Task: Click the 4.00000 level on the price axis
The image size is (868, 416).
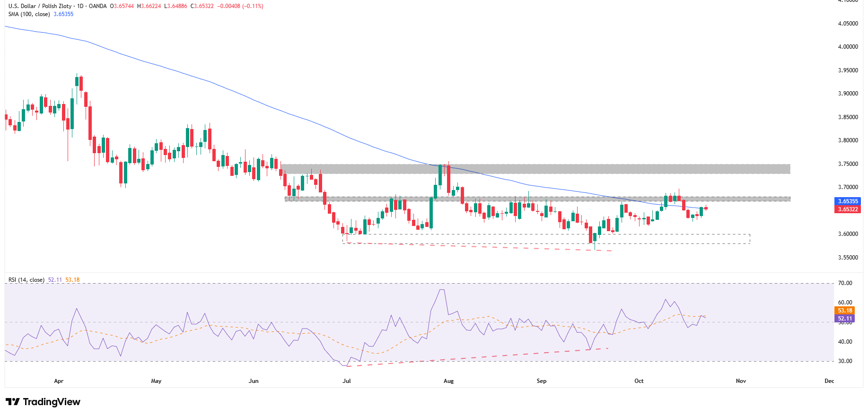Action: (848, 47)
